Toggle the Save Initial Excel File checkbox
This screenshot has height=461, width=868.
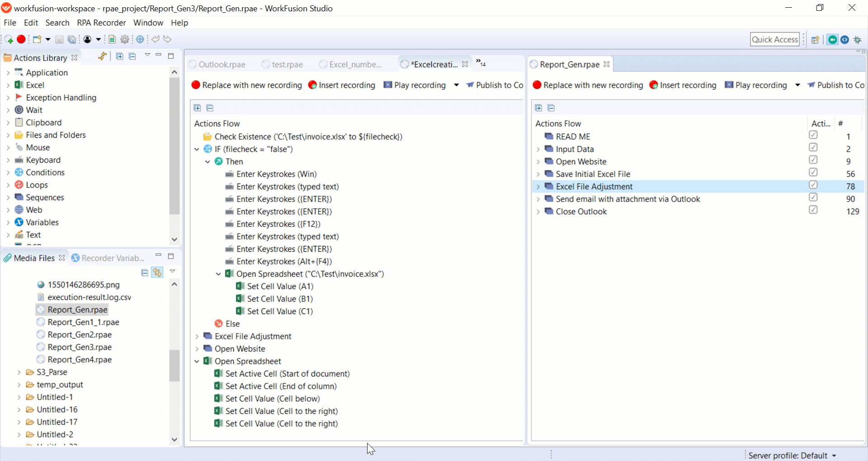click(813, 172)
